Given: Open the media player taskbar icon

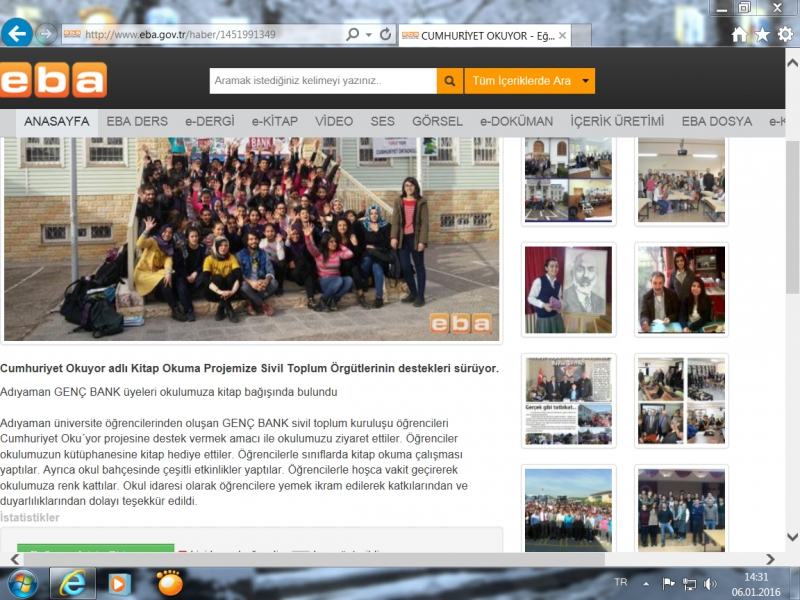Looking at the screenshot, I should pyautogui.click(x=120, y=582).
